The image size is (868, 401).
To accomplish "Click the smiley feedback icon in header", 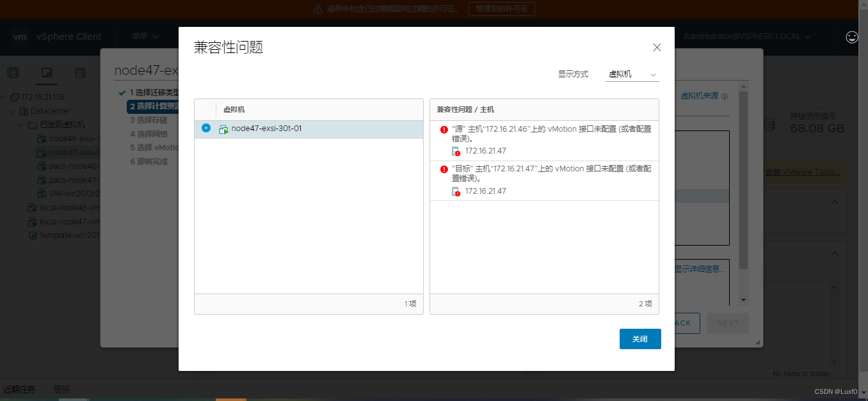I will [x=852, y=37].
